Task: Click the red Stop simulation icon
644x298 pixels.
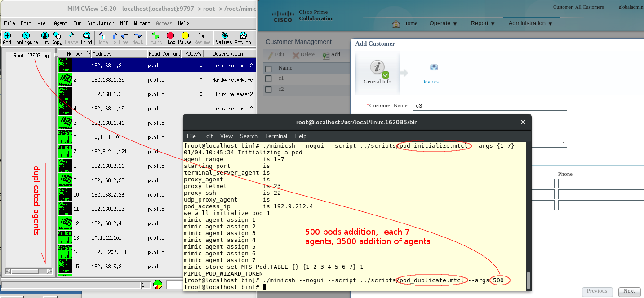Action: tap(170, 35)
